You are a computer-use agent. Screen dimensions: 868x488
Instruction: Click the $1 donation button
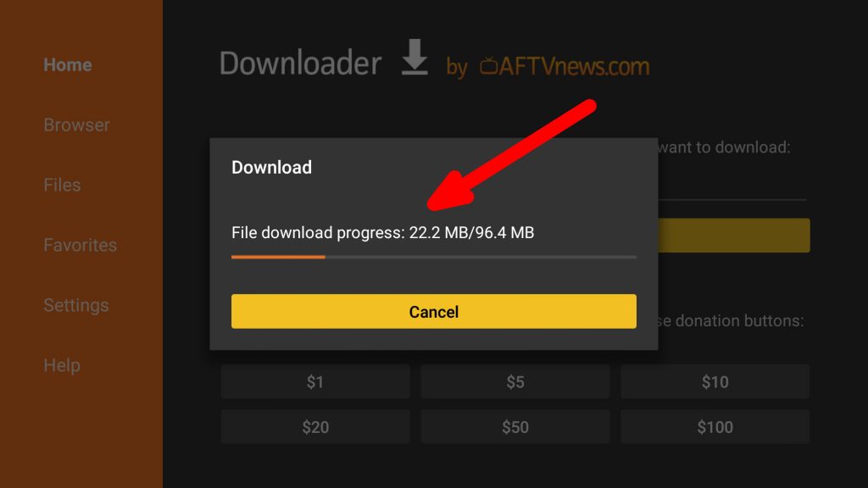pyautogui.click(x=315, y=382)
